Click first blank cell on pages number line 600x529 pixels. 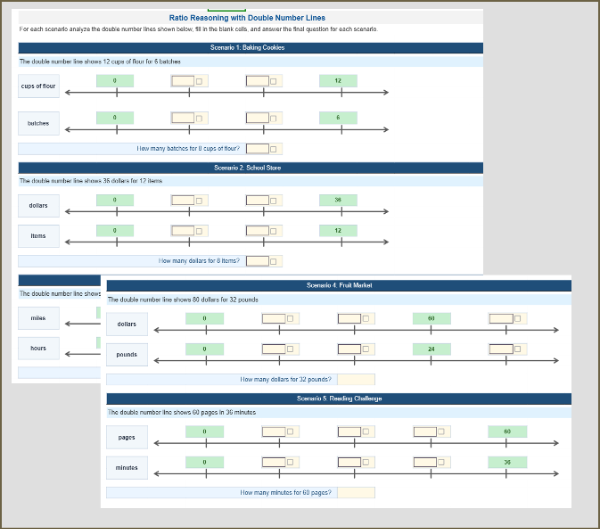coord(273,432)
